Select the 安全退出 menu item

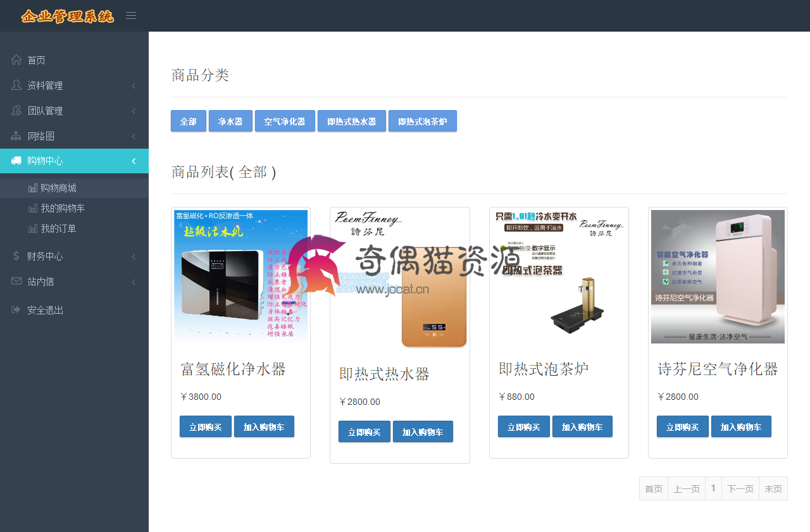pyautogui.click(x=74, y=310)
